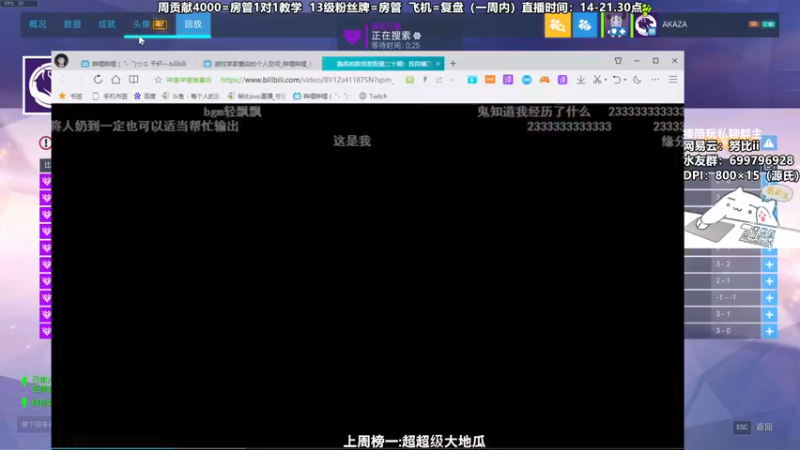Open blue round extension icon
The width and height of the screenshot is (800, 450).
[527, 80]
